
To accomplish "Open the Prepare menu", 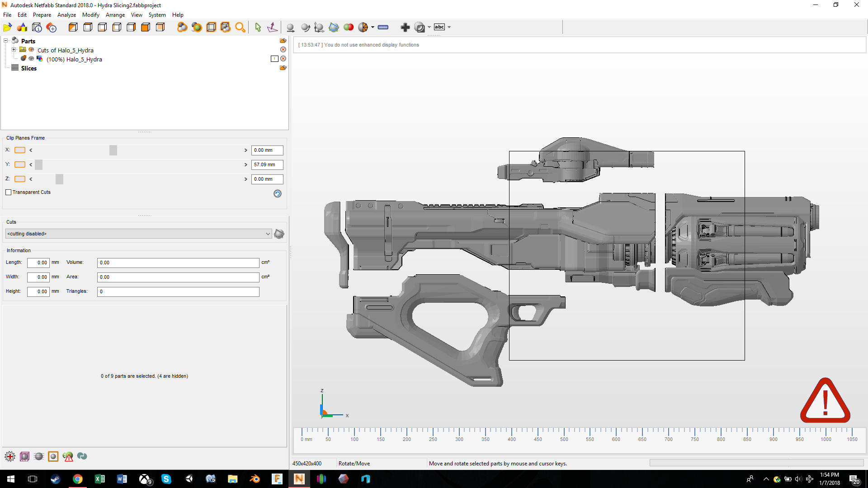I will 42,15.
